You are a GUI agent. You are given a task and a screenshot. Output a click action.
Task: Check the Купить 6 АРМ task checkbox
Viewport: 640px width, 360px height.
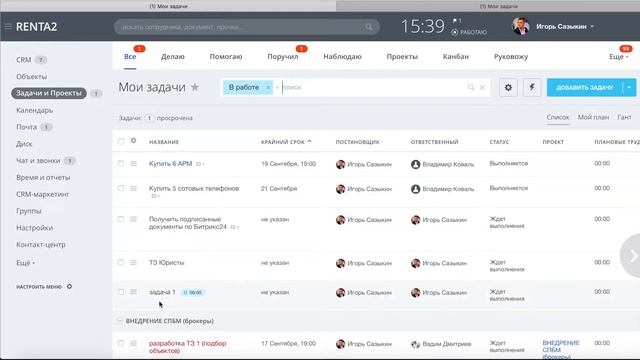coord(120,163)
